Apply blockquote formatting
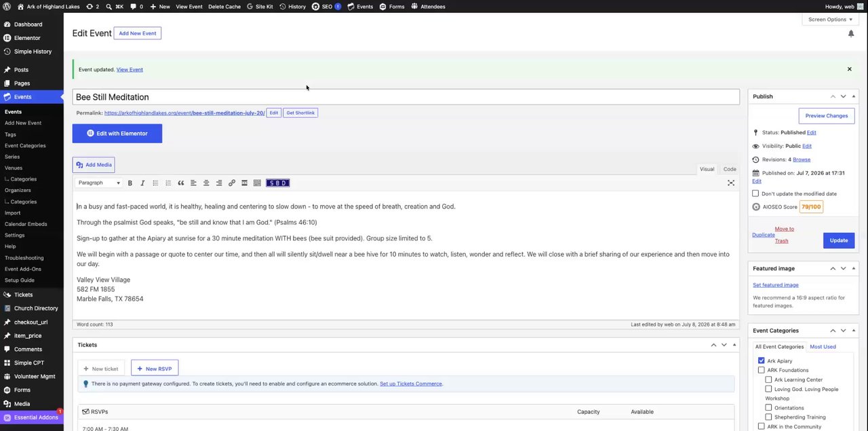 [x=181, y=183]
